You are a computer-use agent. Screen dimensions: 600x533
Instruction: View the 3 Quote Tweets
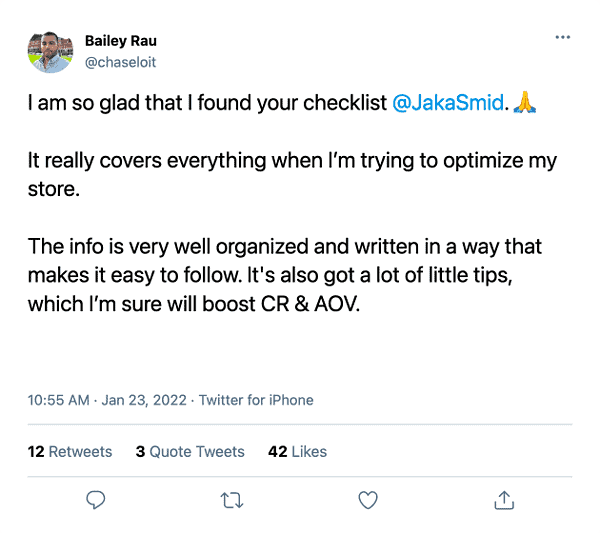[x=190, y=452]
